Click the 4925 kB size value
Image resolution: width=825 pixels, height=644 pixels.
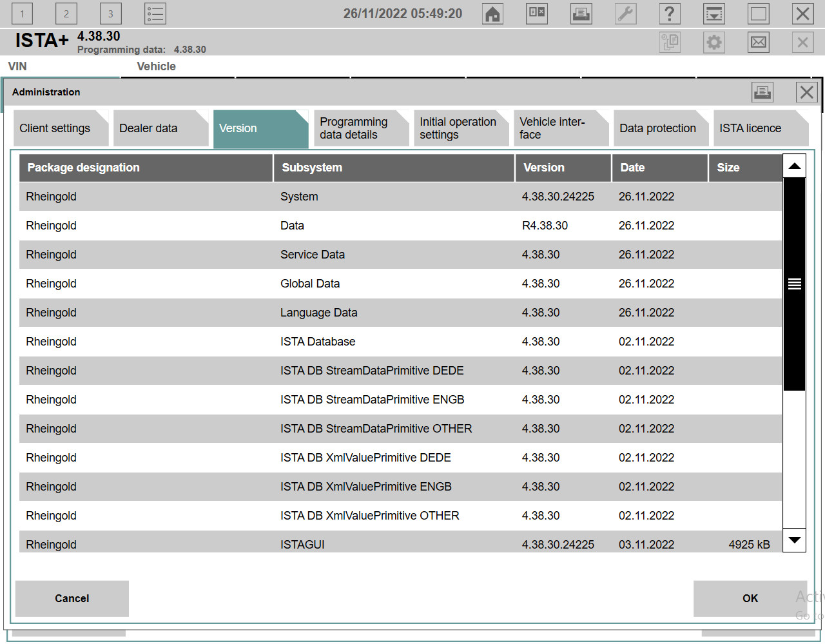[749, 545]
